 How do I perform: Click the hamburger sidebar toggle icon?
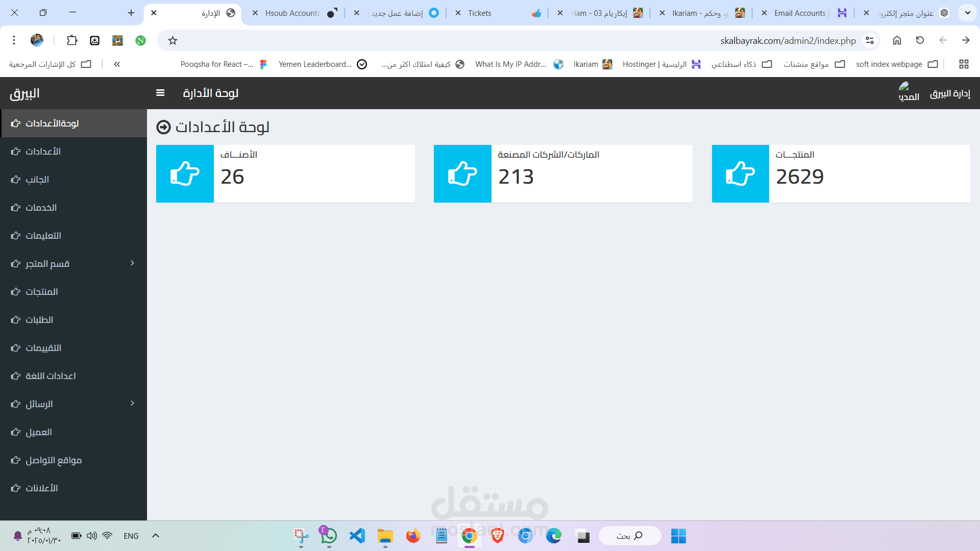[x=160, y=93]
